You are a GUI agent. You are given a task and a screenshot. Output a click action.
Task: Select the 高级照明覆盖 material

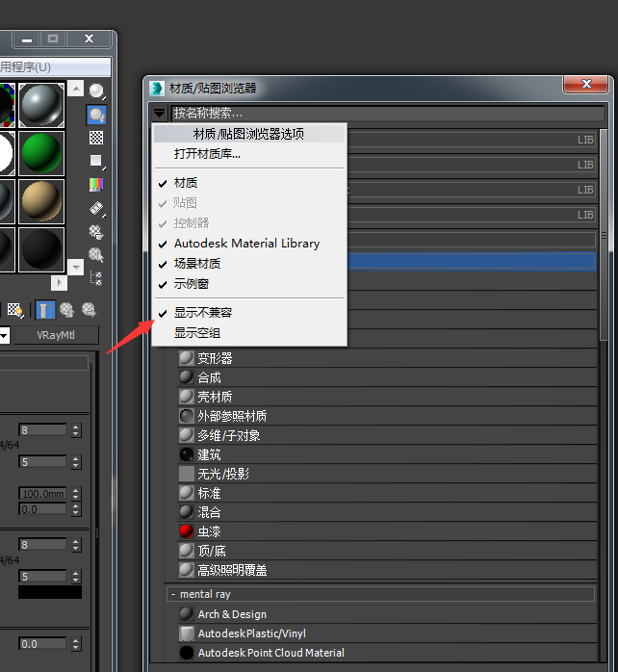tap(387, 570)
